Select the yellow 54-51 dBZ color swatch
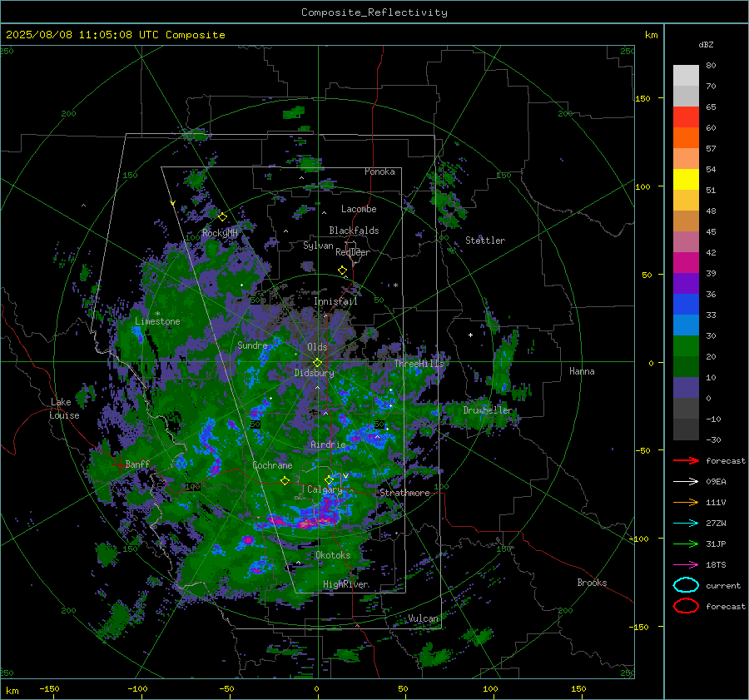 (686, 180)
